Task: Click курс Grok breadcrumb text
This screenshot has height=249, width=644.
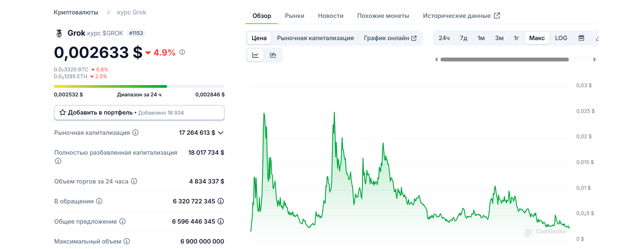Action: (131, 12)
